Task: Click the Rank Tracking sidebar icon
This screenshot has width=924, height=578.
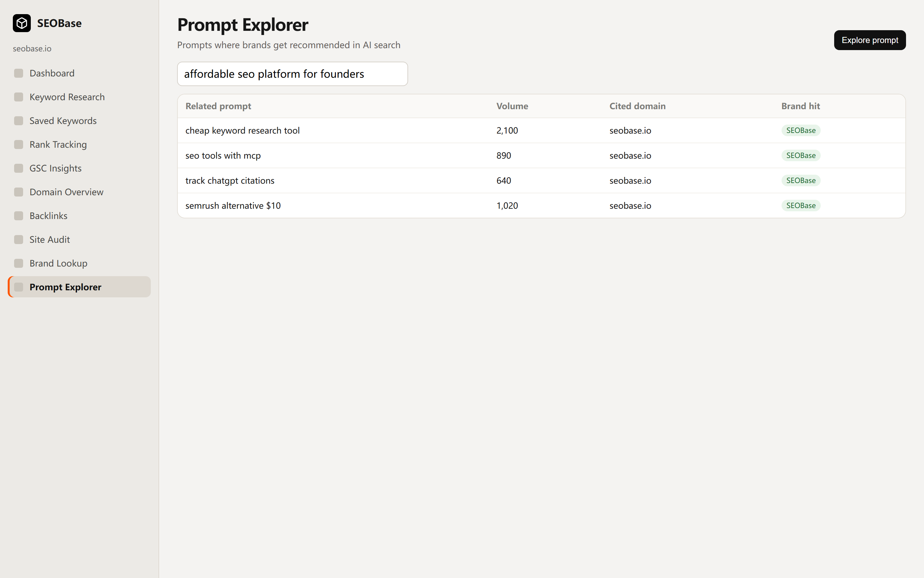Action: [x=18, y=144]
